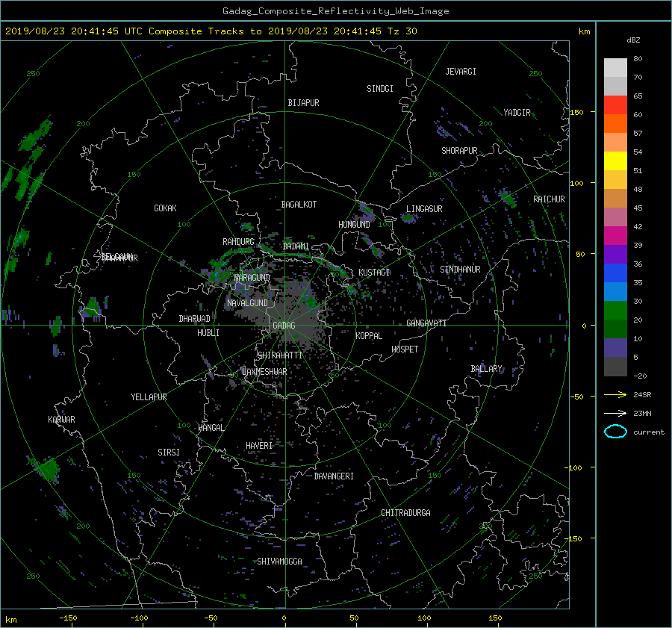This screenshot has width=672, height=628.
Task: Click the HOSPET label
Action: point(405,349)
